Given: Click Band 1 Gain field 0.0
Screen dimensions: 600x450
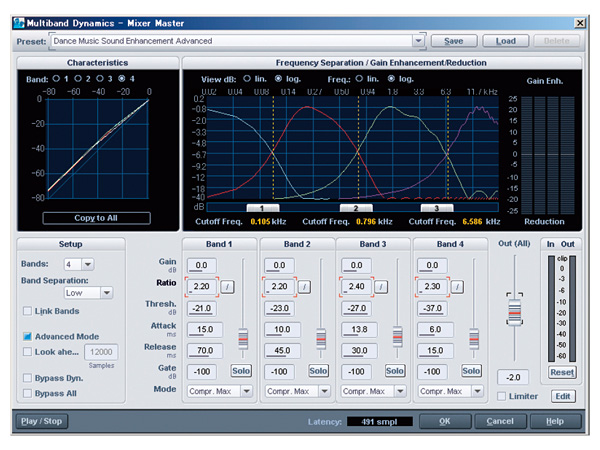Looking at the screenshot, I should [202, 266].
